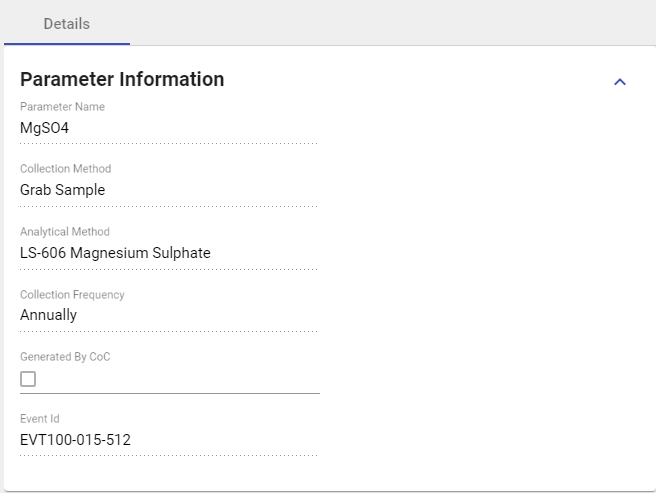Collapse the Parameter Information section chevron
Screen dimensions: 656x493
click(619, 81)
